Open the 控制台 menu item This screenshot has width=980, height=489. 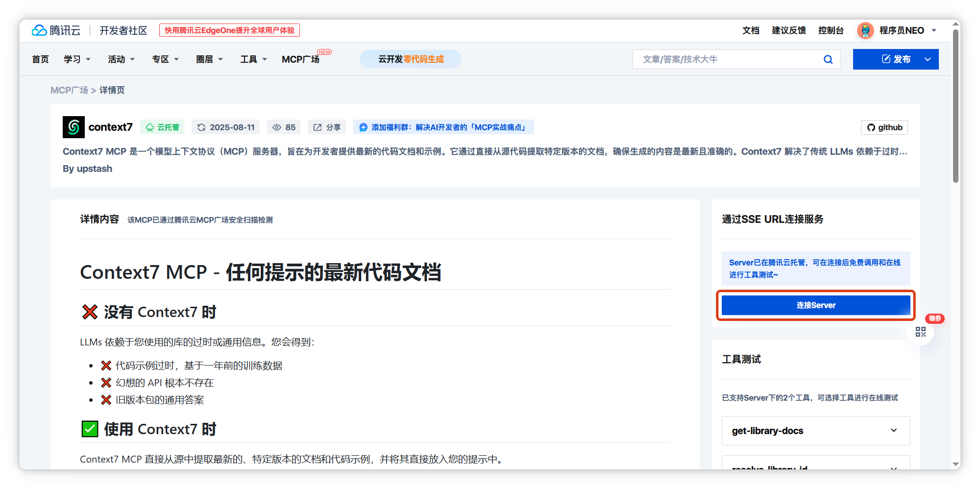coord(831,30)
